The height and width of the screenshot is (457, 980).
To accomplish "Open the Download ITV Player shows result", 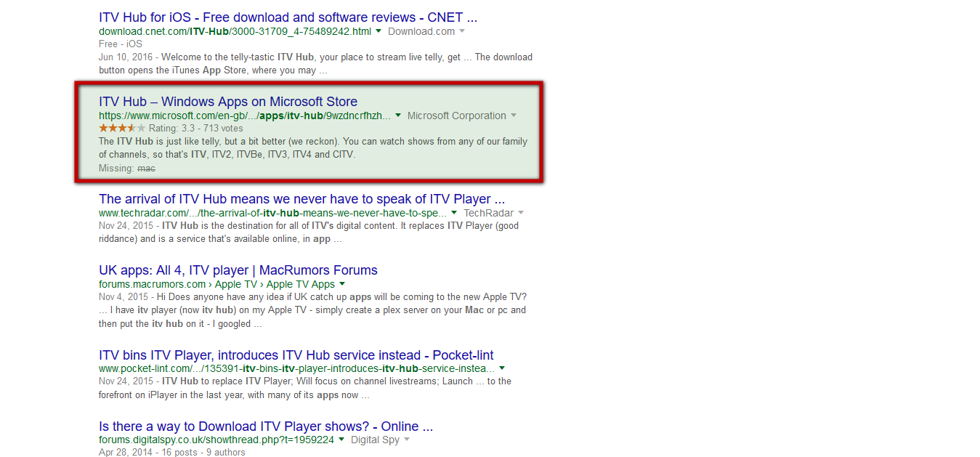I will 266,426.
